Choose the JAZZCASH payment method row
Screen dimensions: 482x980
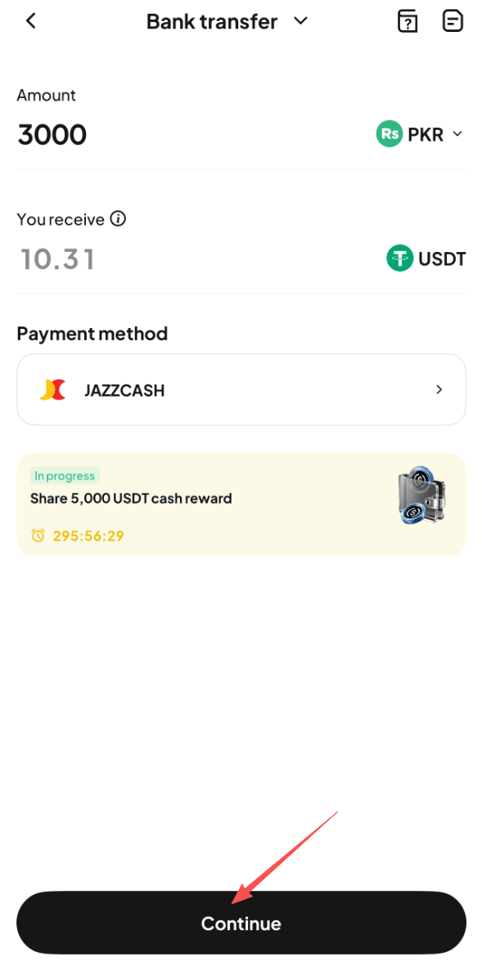241,389
